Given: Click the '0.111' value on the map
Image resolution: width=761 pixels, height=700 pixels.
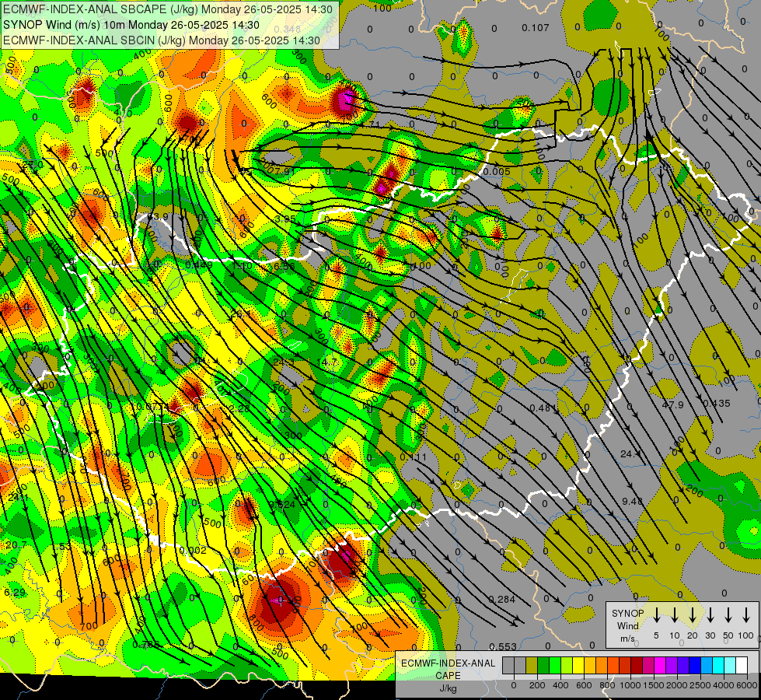Looking at the screenshot, I should [413, 457].
